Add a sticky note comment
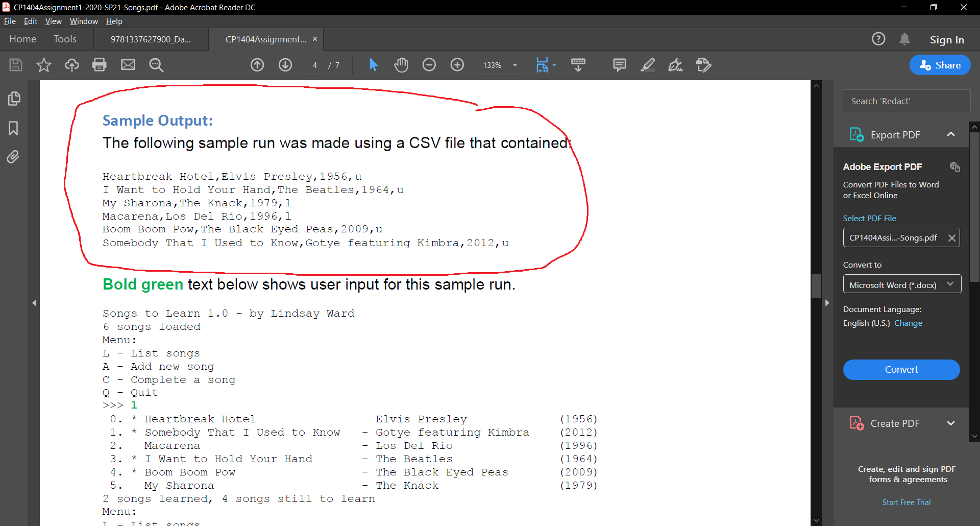This screenshot has width=980, height=526. point(619,65)
